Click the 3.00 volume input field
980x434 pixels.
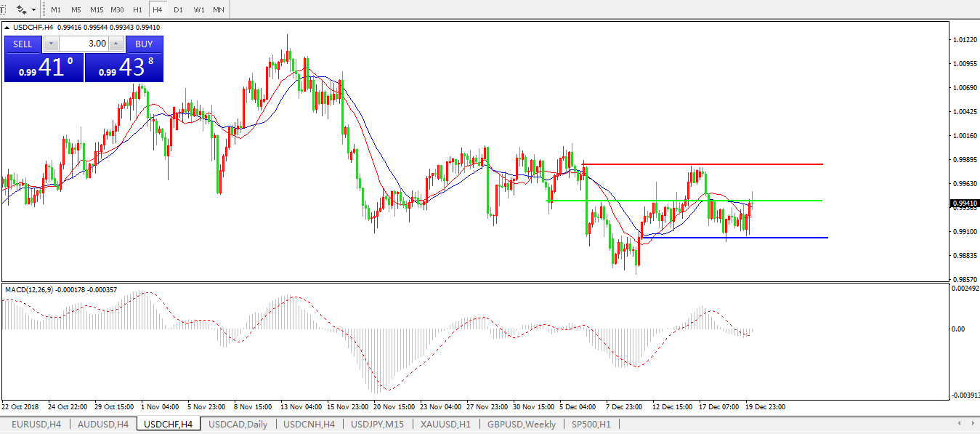click(x=83, y=44)
